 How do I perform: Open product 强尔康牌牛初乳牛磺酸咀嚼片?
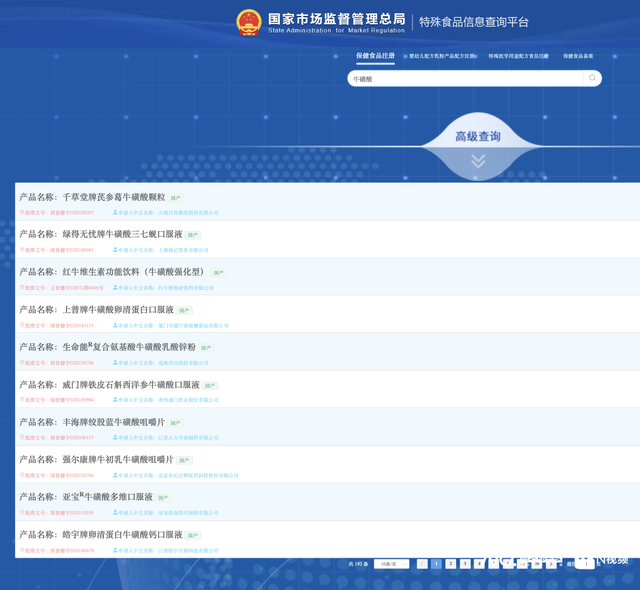coord(118,459)
